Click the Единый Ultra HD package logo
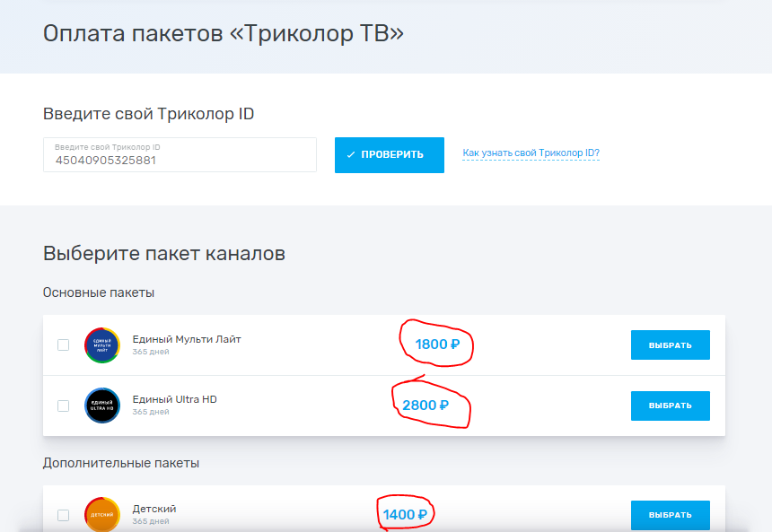 (x=102, y=406)
